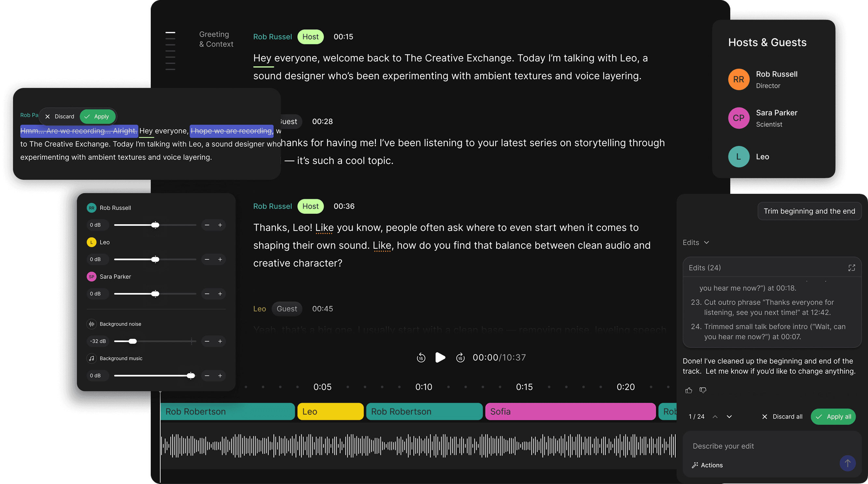The height and width of the screenshot is (484, 868).
Task: Send the edit description with the arrow icon
Action: click(848, 463)
